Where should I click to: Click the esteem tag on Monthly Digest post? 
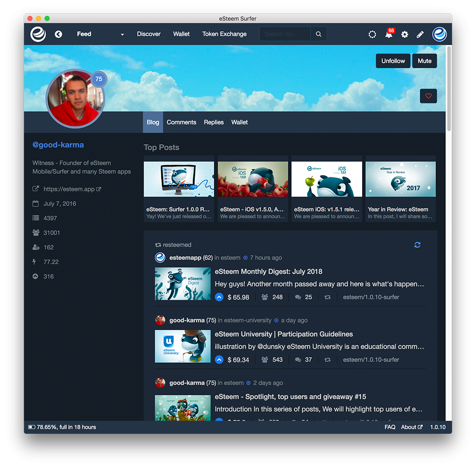(231, 258)
